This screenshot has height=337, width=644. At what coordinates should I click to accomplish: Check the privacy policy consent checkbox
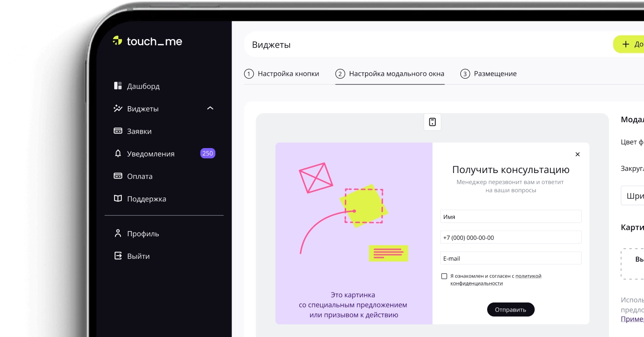coord(443,276)
